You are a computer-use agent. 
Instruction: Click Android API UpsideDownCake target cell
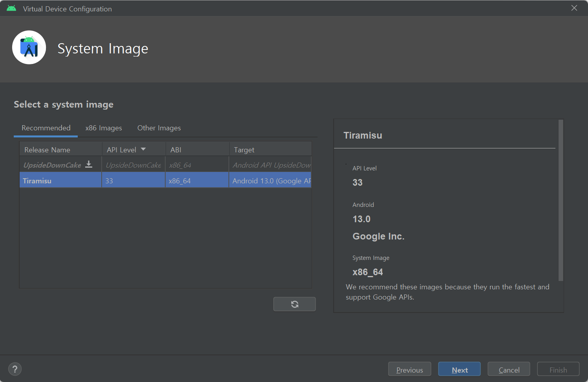270,165
